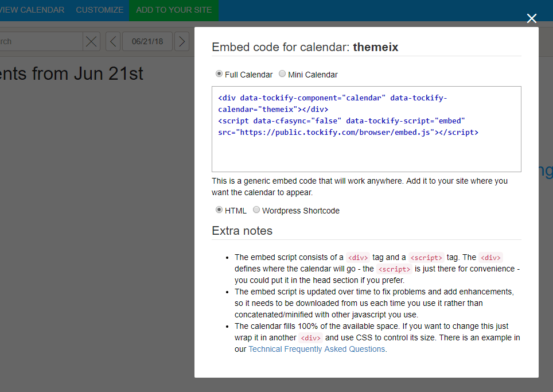
Task: Close the embed code dialog
Action: pyautogui.click(x=532, y=18)
